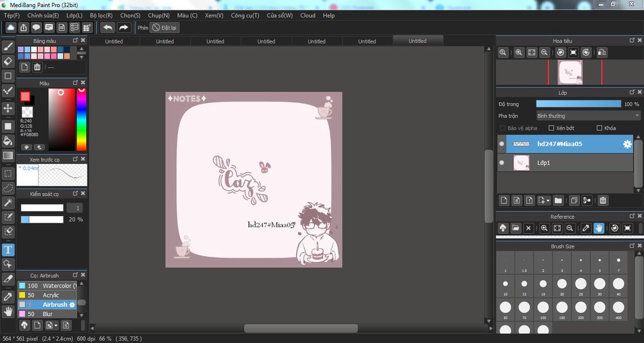Zoom out on the Navigator panel
Image resolution: width=644 pixels, height=343 pixels.
(544, 53)
